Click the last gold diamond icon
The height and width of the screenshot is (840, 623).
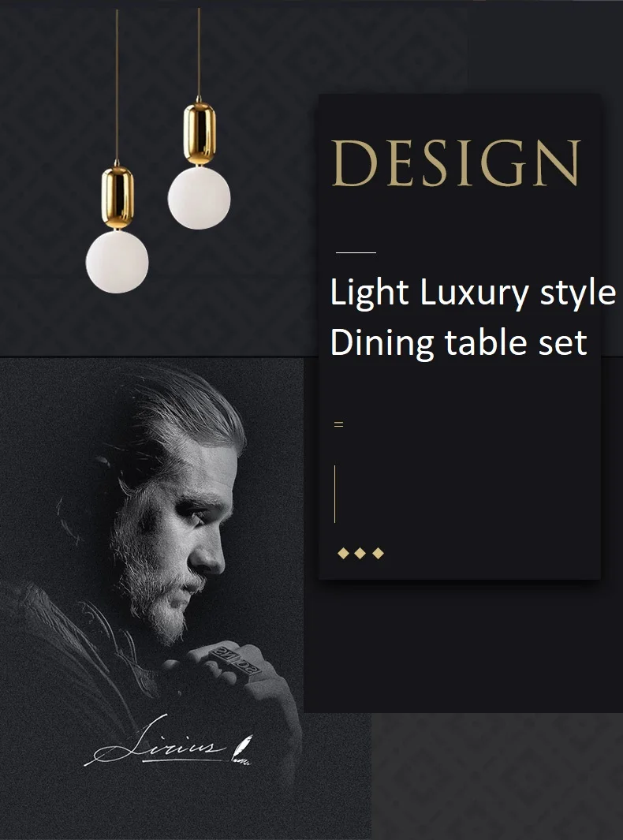[x=379, y=553]
